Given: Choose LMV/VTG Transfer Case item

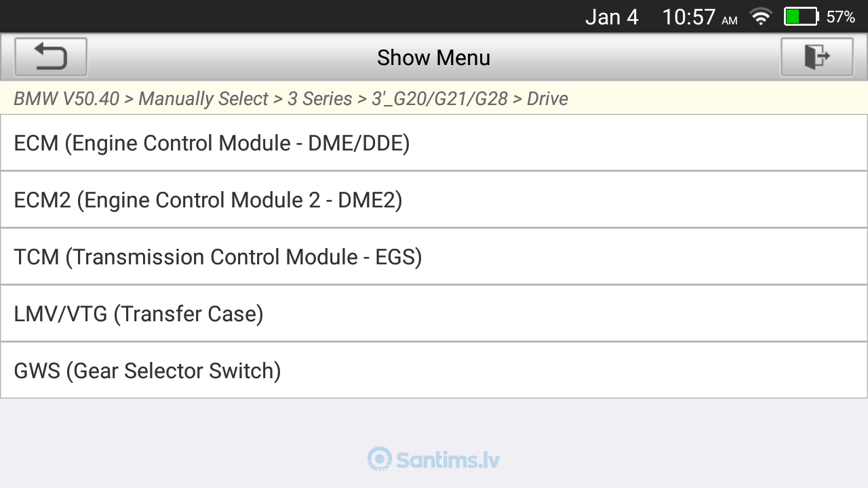Looking at the screenshot, I should tap(434, 314).
